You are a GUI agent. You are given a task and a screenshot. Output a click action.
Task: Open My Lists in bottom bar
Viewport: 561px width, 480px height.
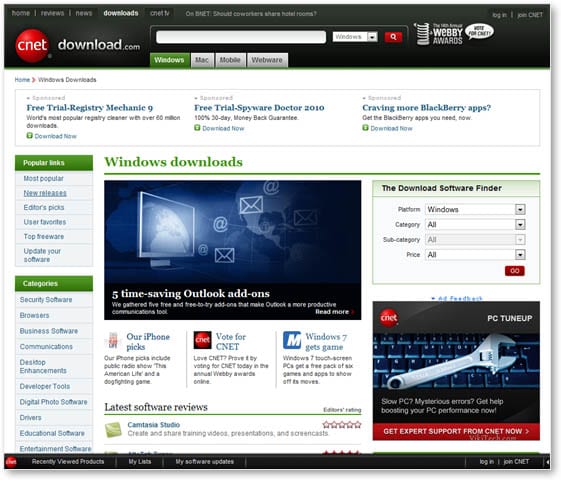click(x=140, y=462)
